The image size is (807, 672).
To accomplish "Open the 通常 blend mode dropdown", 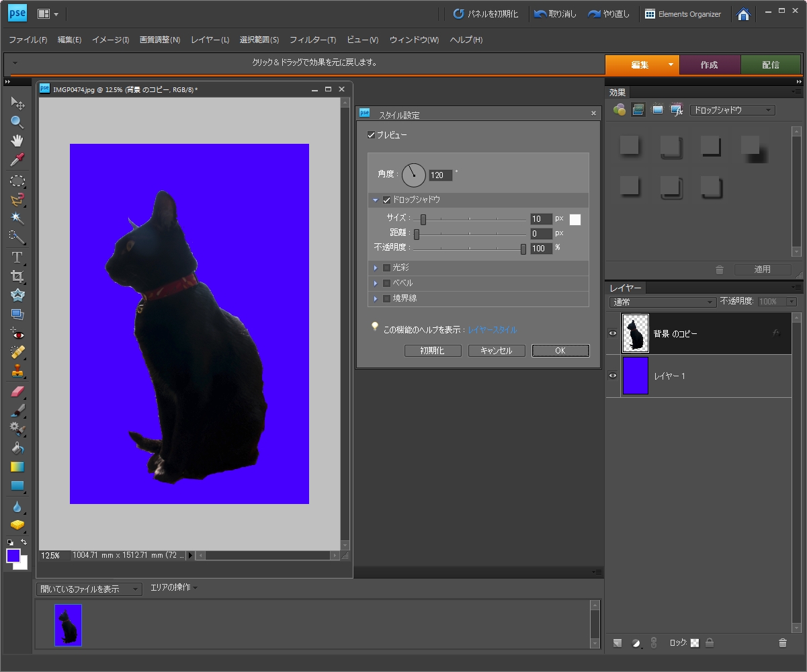I will 663,302.
